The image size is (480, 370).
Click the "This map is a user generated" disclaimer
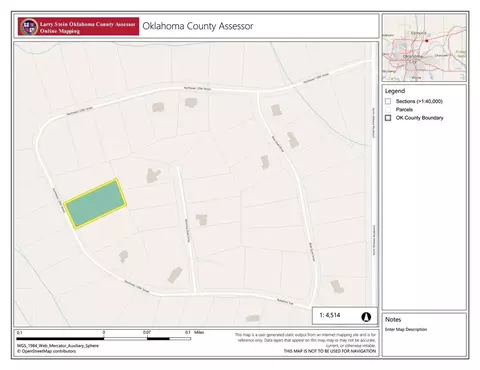[305, 340]
